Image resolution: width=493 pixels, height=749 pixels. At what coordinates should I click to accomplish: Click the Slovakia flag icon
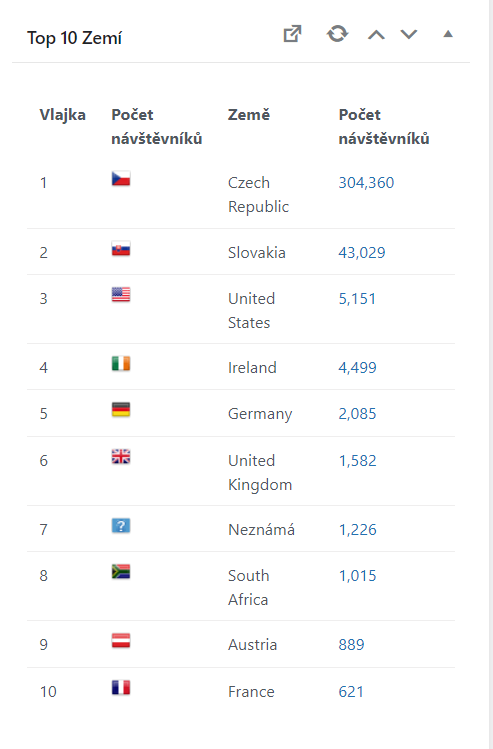(121, 249)
